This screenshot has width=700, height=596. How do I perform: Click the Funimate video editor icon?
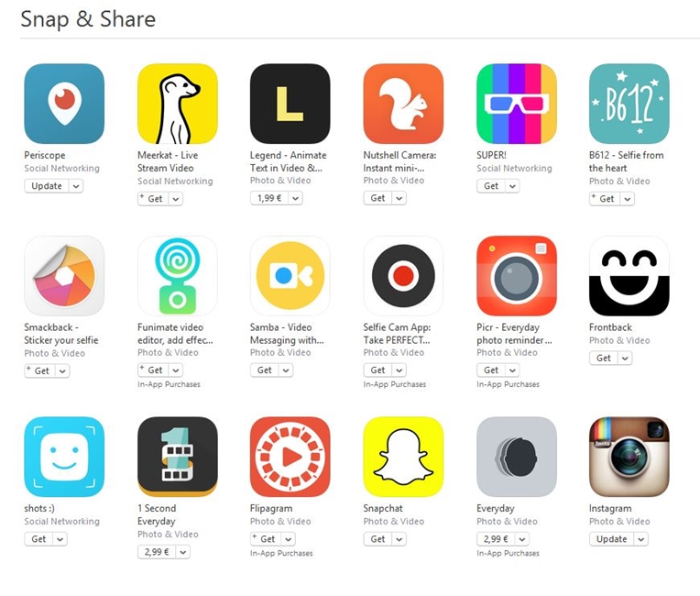pos(178,276)
